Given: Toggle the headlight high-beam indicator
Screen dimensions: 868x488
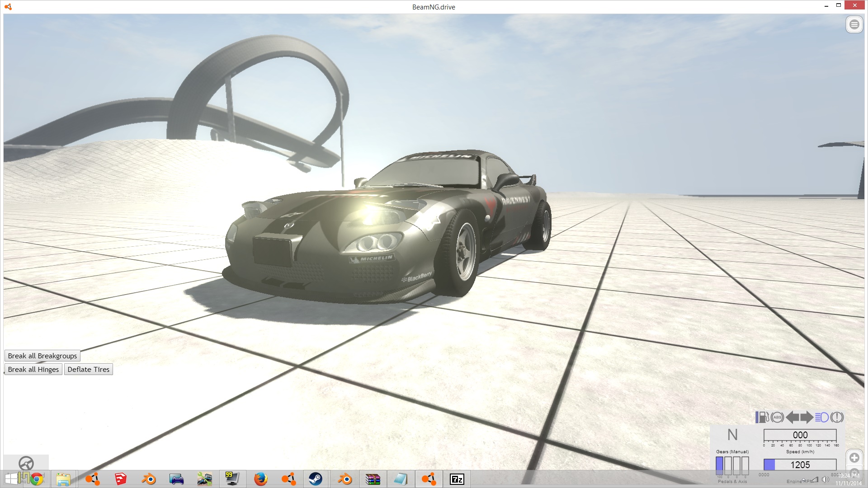Looking at the screenshot, I should coord(822,417).
